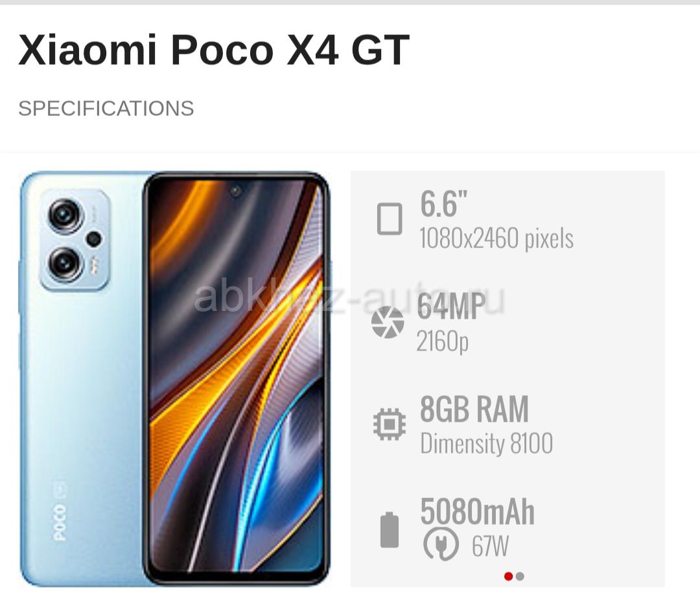The height and width of the screenshot is (594, 700).
Task: Click the display size screen icon
Action: (x=390, y=219)
